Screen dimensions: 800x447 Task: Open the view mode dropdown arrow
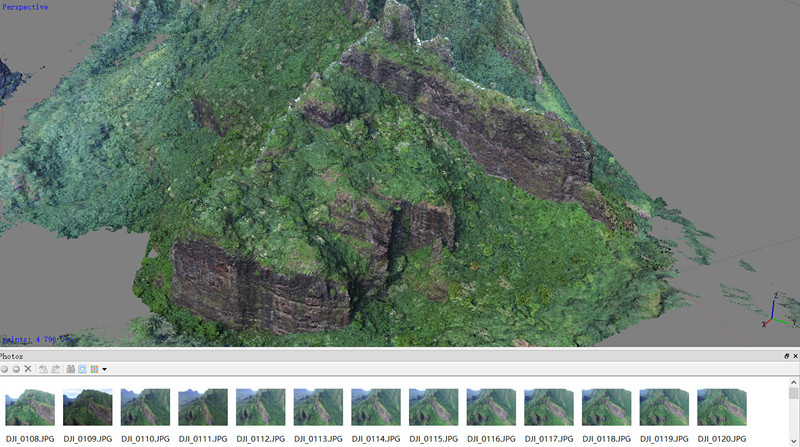[x=104, y=369]
